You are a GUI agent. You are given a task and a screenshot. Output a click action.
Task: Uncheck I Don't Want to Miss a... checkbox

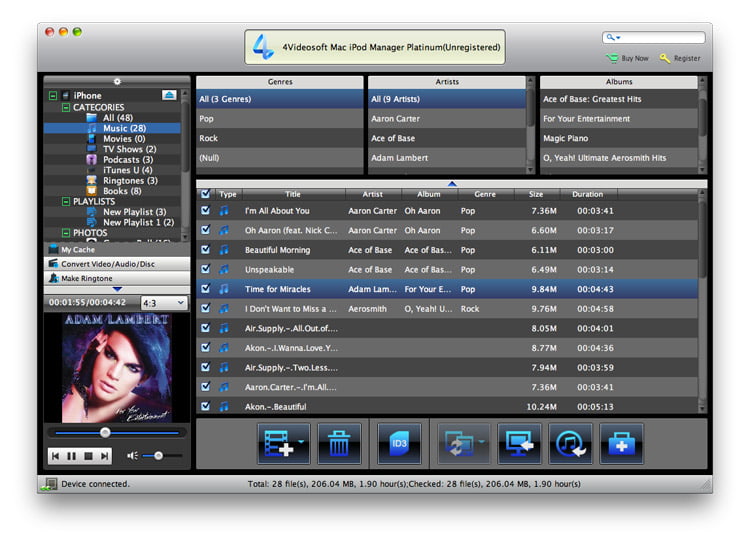click(206, 309)
